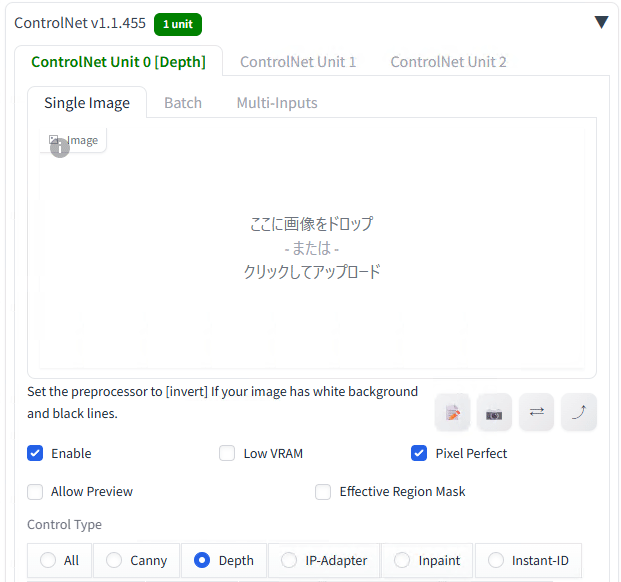Viewport: 621px width, 582px height.
Task: Click the mirror webcam swap-arrows icon
Action: tap(536, 412)
